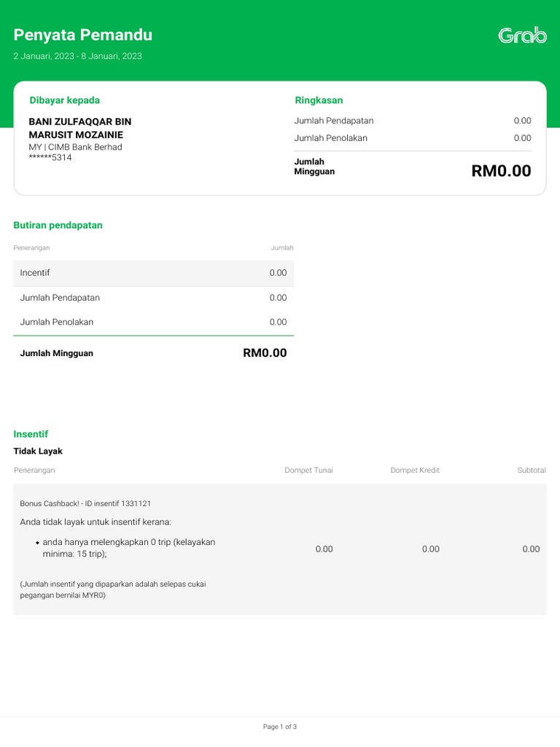Select the statement date range text

tap(77, 56)
